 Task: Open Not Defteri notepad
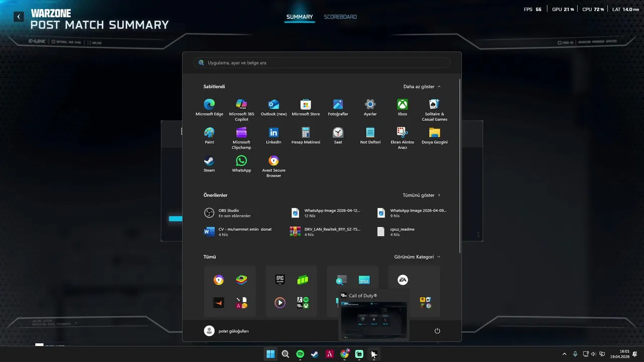click(370, 136)
